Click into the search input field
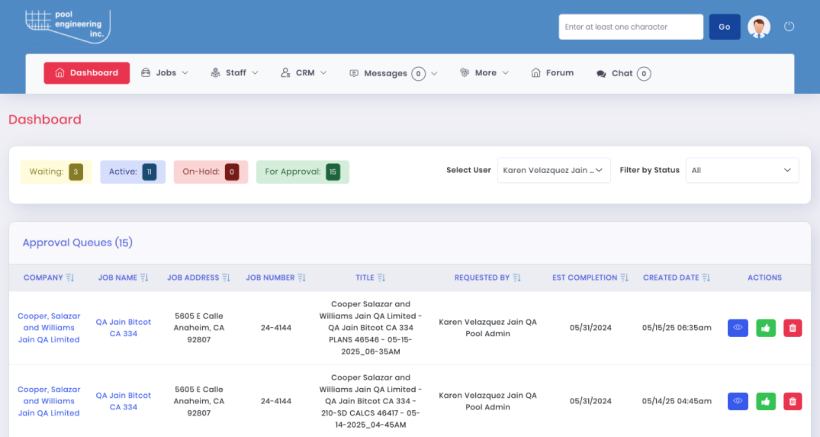820x437 pixels. (x=630, y=27)
